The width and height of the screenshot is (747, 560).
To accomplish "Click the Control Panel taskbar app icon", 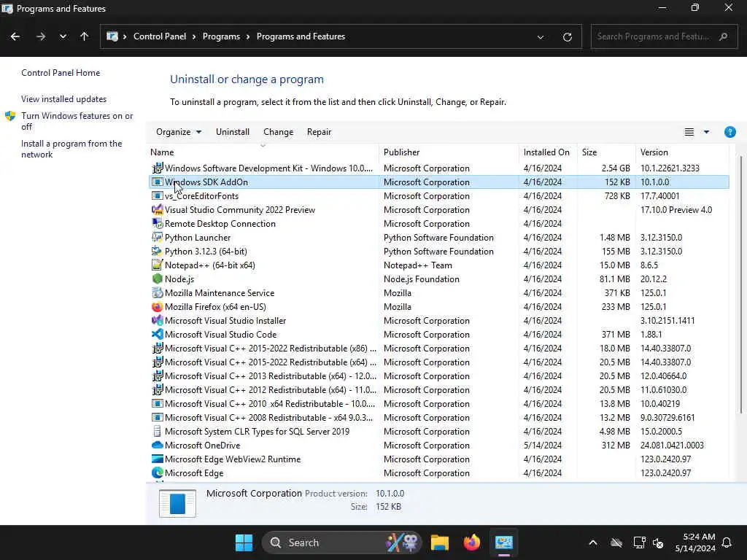I will [x=503, y=542].
